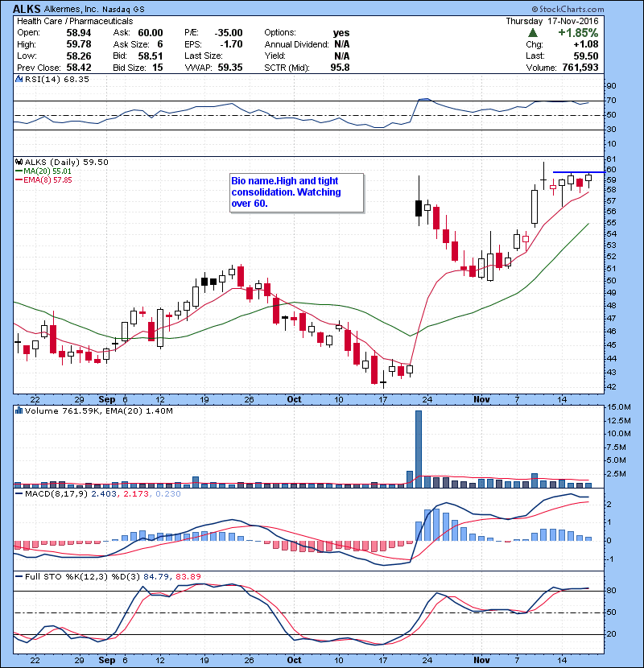Click the Bid Size value 15

(x=158, y=68)
